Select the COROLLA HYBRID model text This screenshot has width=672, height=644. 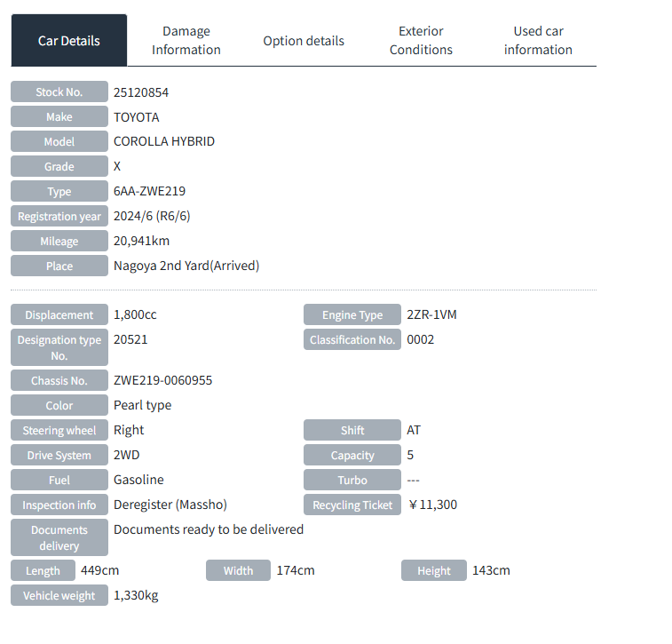164,142
